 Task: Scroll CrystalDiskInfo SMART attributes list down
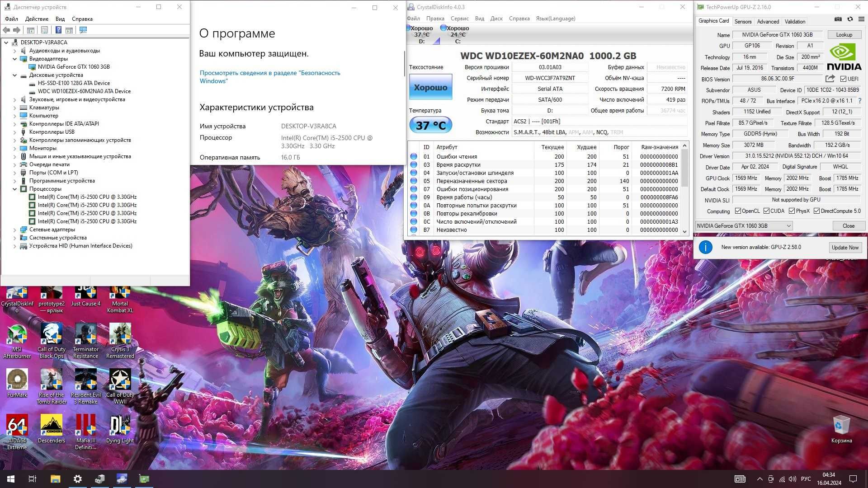click(685, 232)
